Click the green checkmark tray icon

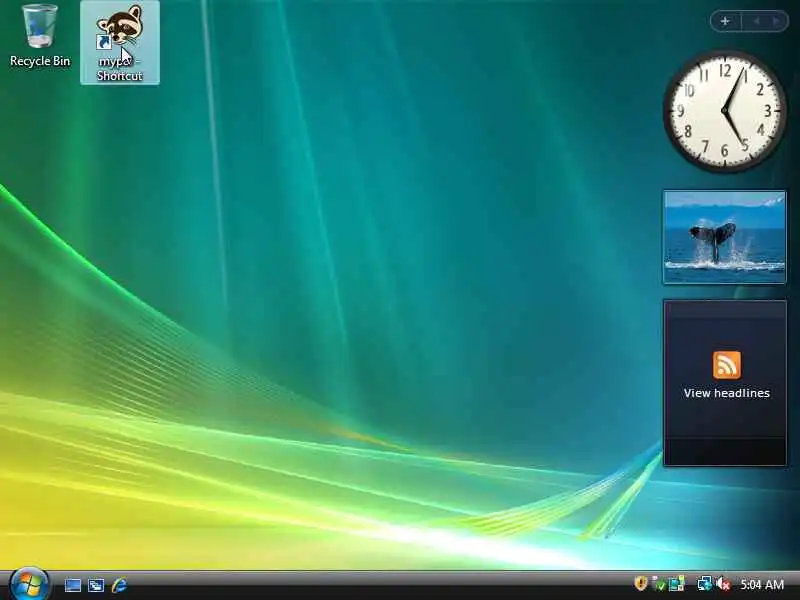pos(659,584)
